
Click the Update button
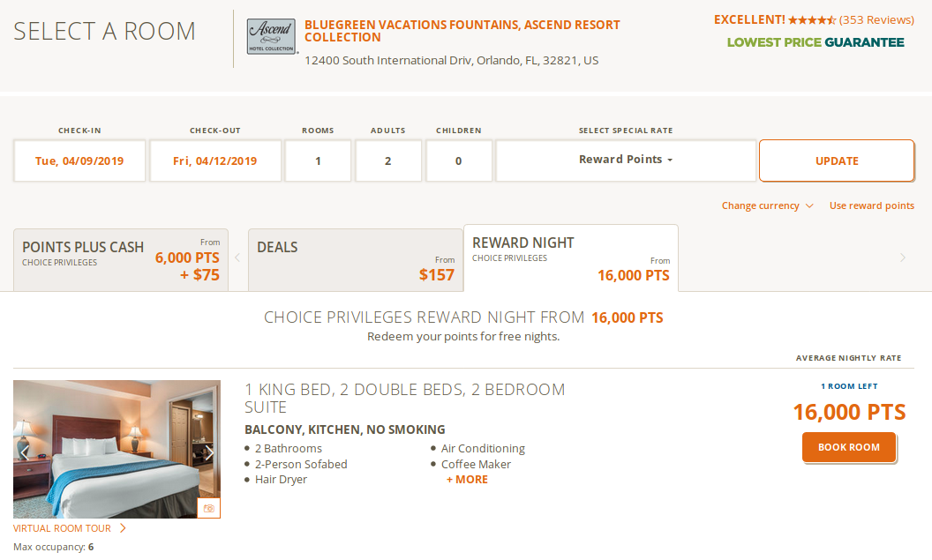pyautogui.click(x=837, y=161)
